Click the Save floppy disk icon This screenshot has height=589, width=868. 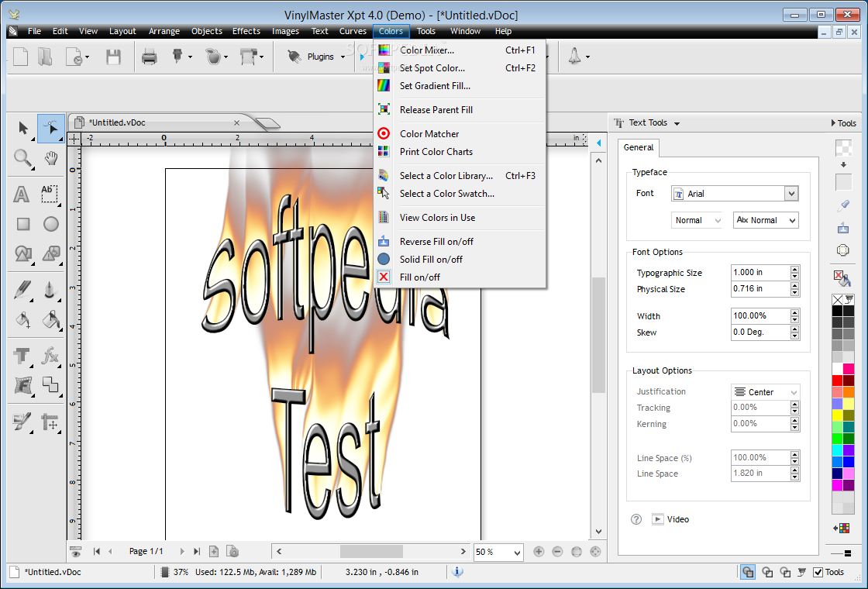click(113, 57)
